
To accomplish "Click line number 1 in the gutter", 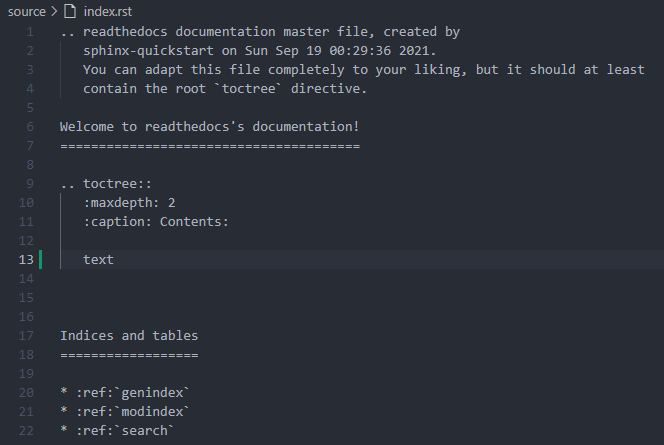I will (30, 32).
